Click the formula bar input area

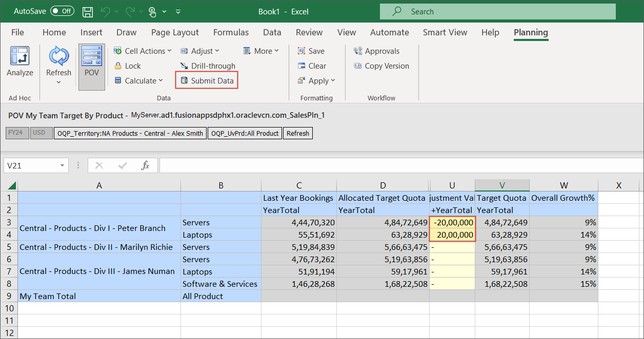click(401, 165)
